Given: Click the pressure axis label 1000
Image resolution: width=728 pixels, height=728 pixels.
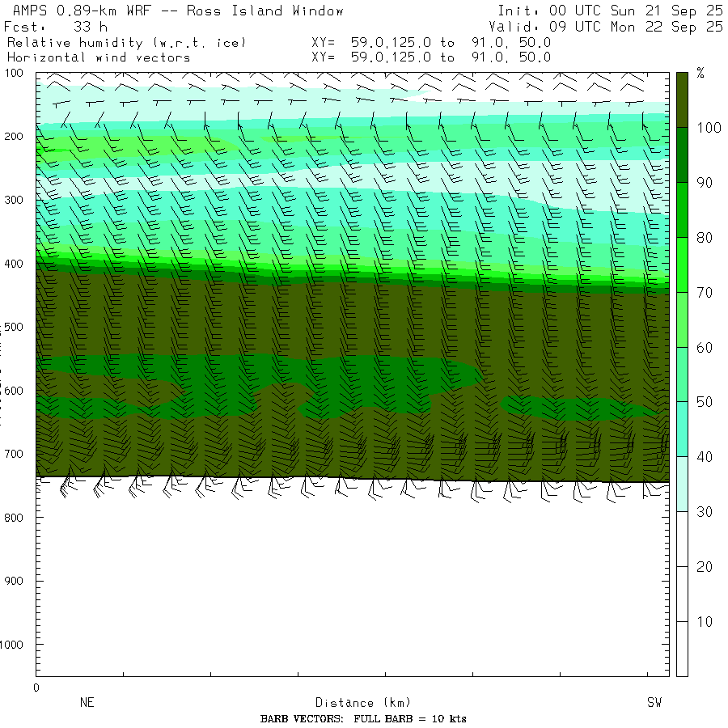Looking at the screenshot, I should pos(11,645).
